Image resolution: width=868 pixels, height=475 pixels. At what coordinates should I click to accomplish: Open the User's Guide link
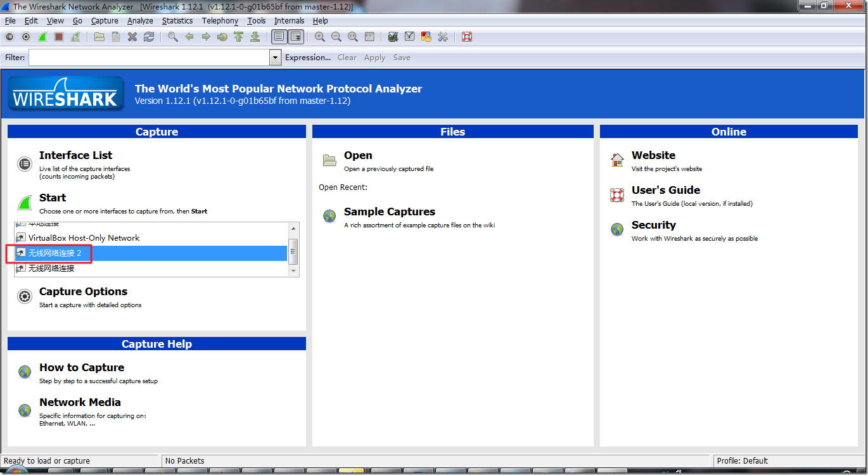[666, 190]
